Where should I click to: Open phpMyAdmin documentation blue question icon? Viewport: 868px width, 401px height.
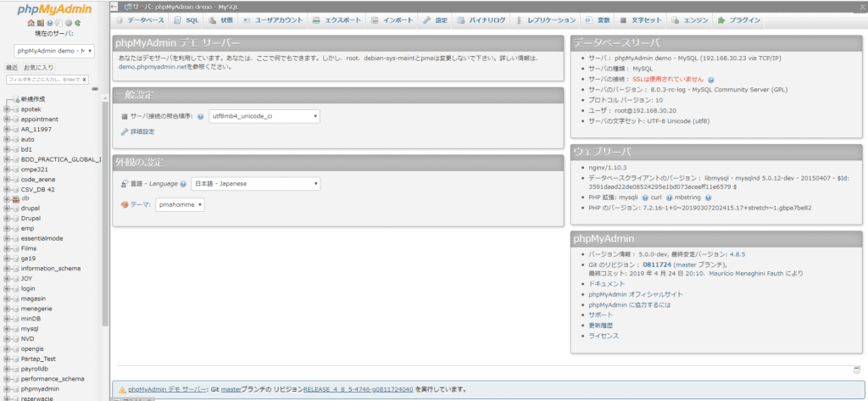point(49,23)
